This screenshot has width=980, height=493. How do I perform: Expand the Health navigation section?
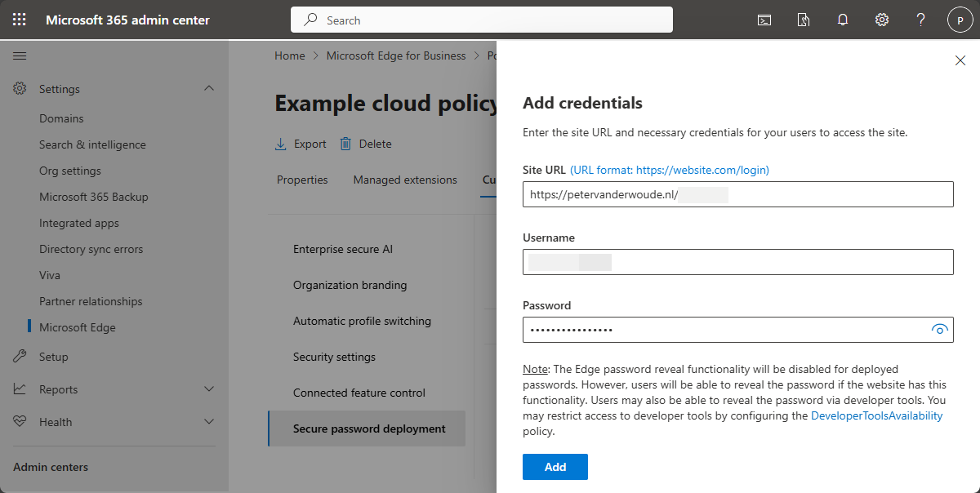tap(209, 422)
